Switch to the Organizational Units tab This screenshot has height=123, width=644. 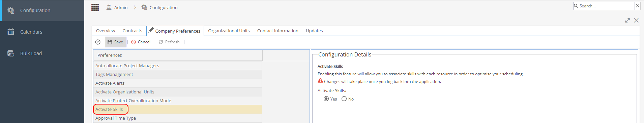229,31
